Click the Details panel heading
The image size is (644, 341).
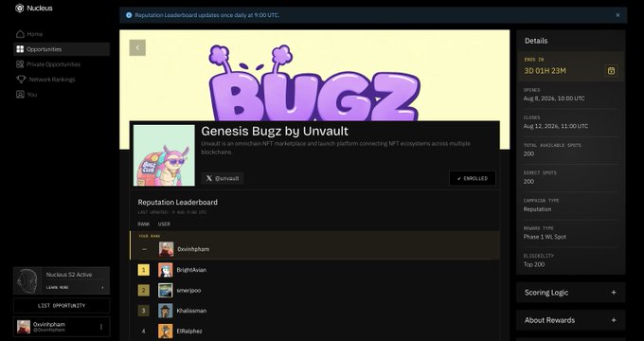coord(536,41)
